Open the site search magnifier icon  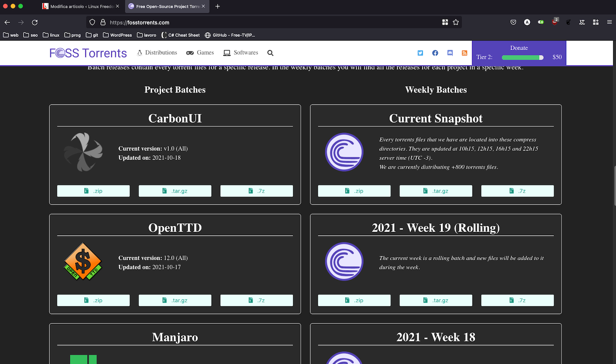(x=270, y=53)
